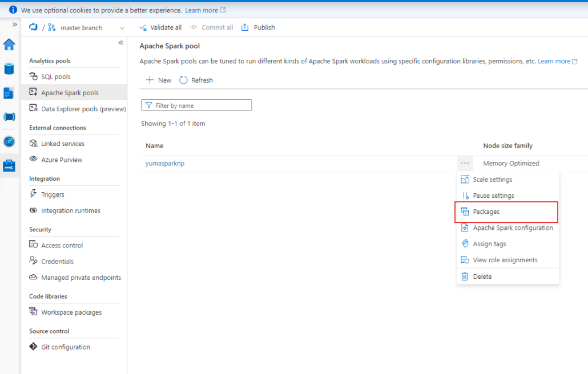Click Commit all
Screen dimensions: 588x374
point(211,27)
